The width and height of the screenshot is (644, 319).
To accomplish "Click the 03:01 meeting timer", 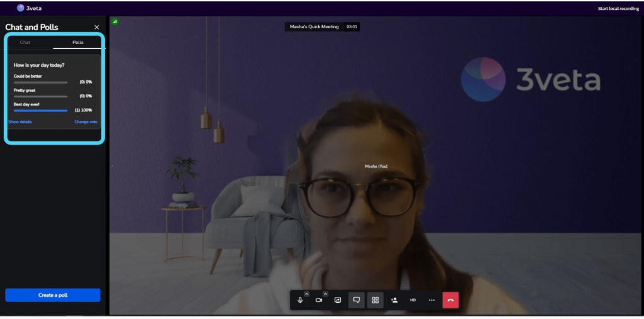I will pos(352,26).
